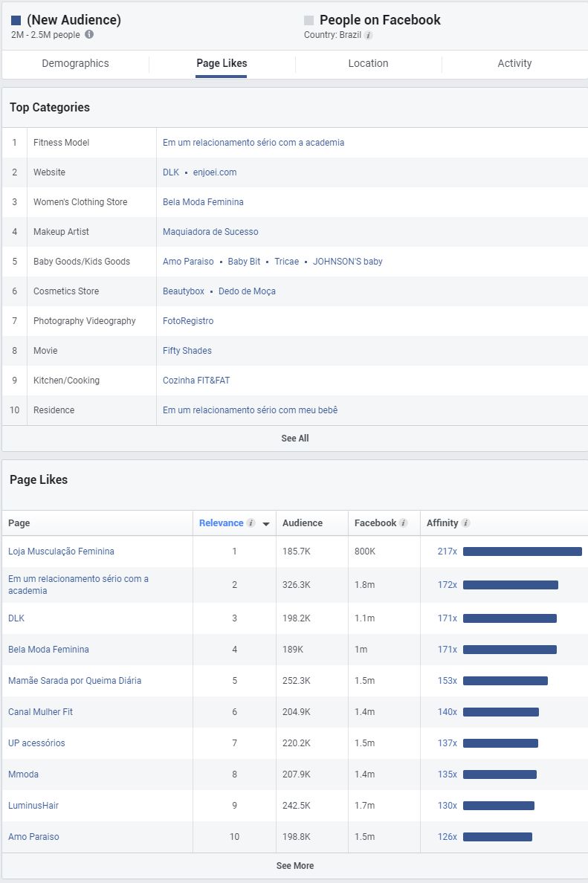The image size is (588, 883).
Task: Toggle the Relevance sort arrow
Action: click(x=266, y=524)
